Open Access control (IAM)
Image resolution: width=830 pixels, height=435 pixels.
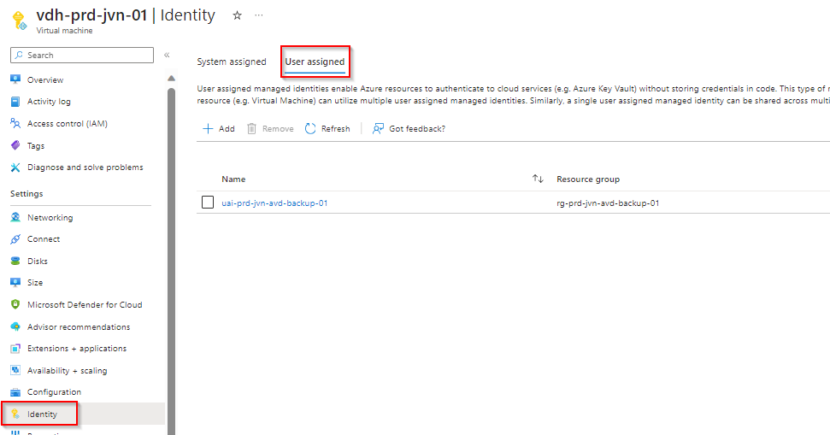[x=67, y=123]
